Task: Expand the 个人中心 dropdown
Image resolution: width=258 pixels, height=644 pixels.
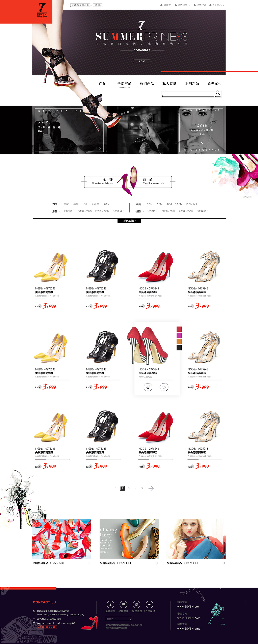Action: pos(217,5)
